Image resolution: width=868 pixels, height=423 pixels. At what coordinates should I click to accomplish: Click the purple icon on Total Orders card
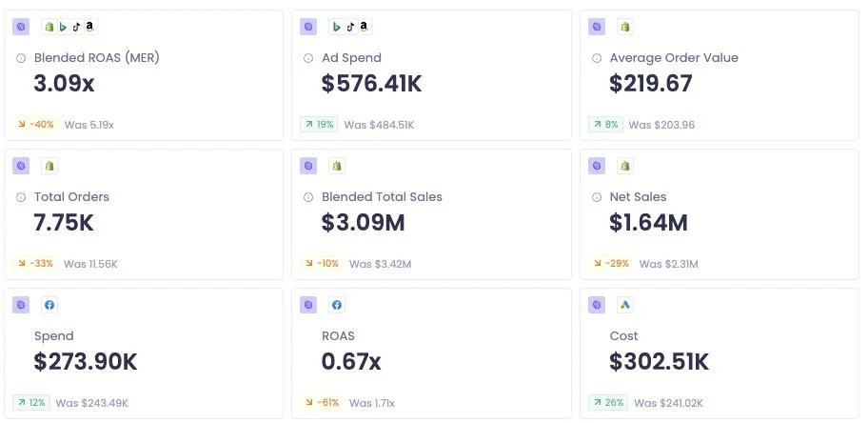[21, 166]
